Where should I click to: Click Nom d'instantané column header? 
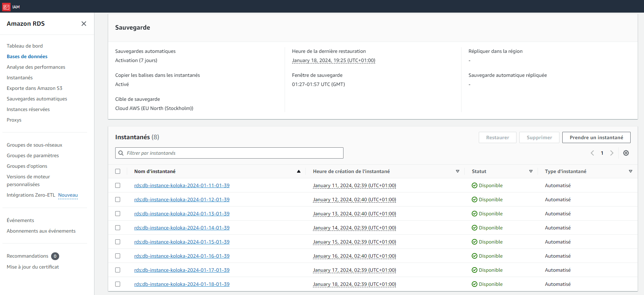155,171
